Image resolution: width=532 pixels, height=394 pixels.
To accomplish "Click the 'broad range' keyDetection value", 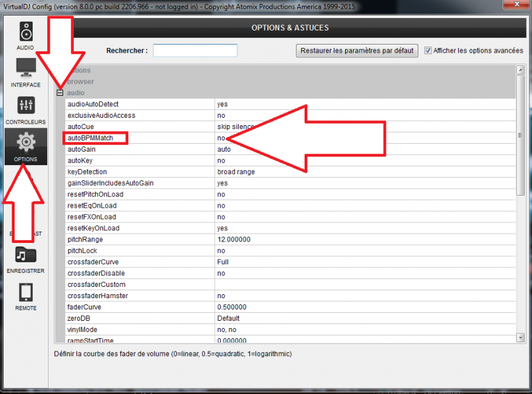I will click(x=236, y=172).
